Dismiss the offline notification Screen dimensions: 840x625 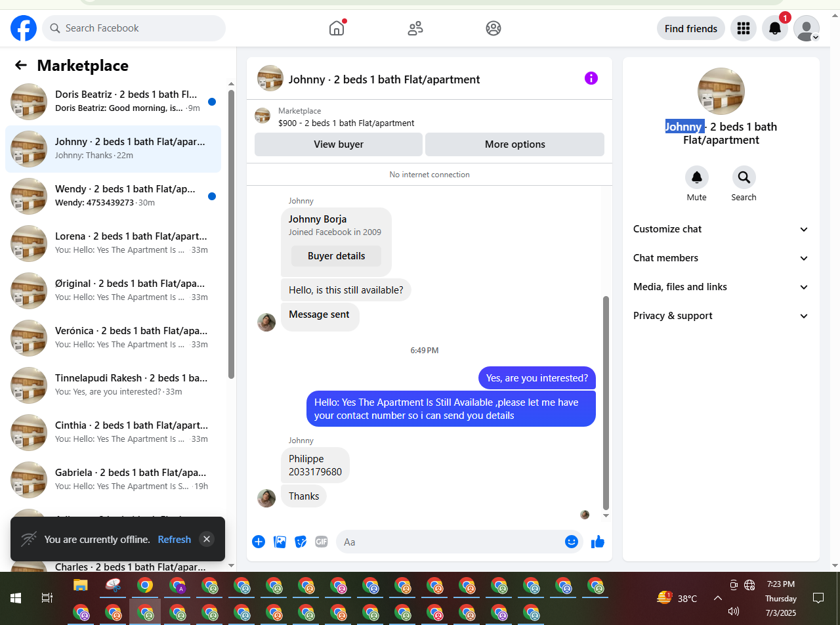tap(207, 539)
